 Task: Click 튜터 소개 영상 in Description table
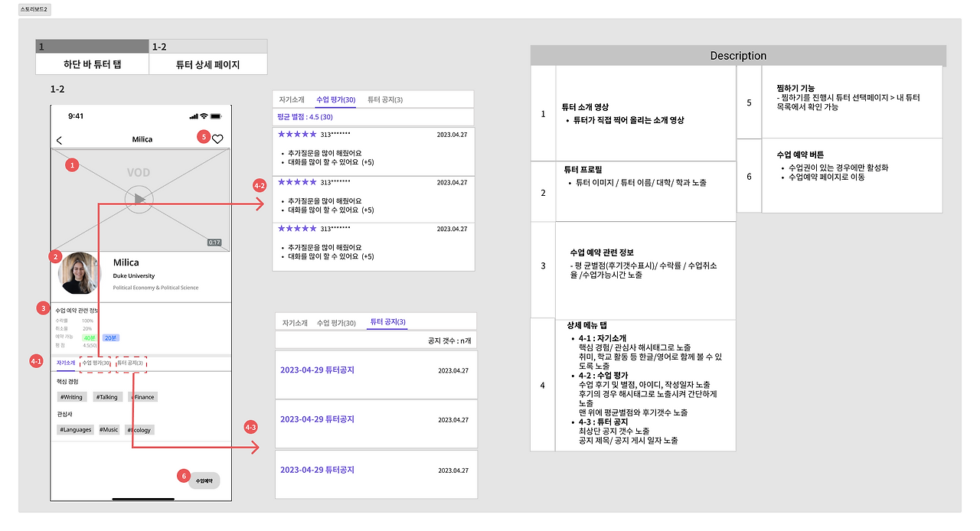tap(586, 107)
